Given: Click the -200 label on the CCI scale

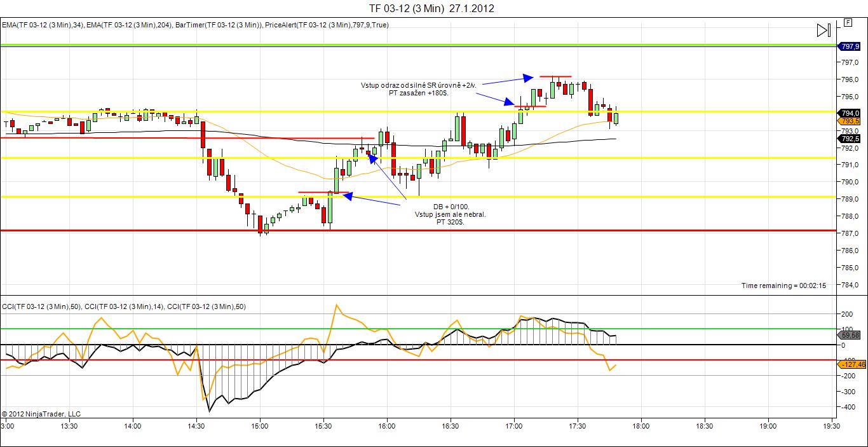Looking at the screenshot, I should point(847,376).
